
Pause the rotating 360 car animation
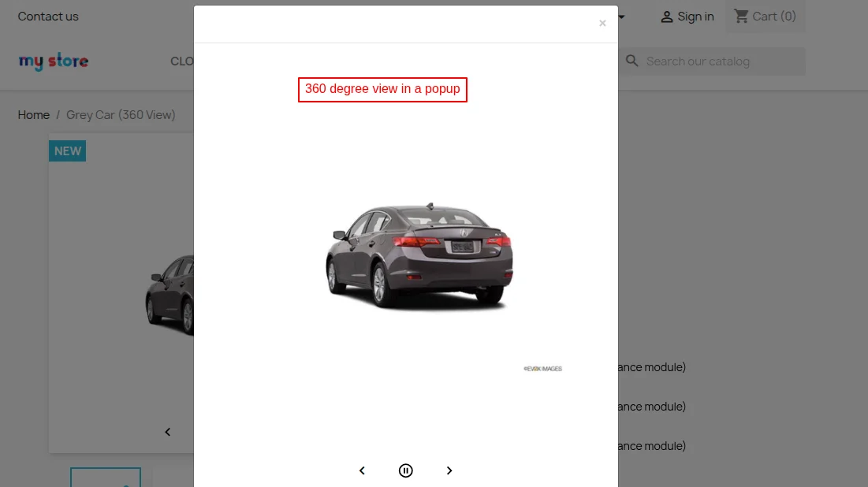[x=405, y=470]
